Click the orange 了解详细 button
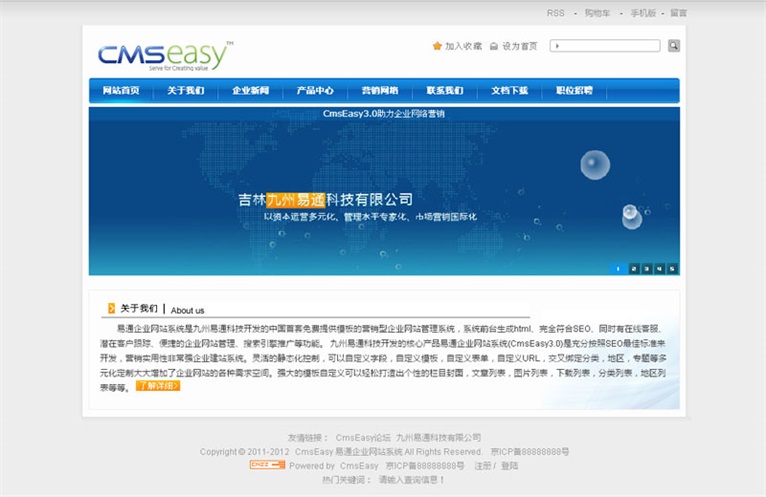Image resolution: width=766 pixels, height=497 pixels. pyautogui.click(x=158, y=385)
